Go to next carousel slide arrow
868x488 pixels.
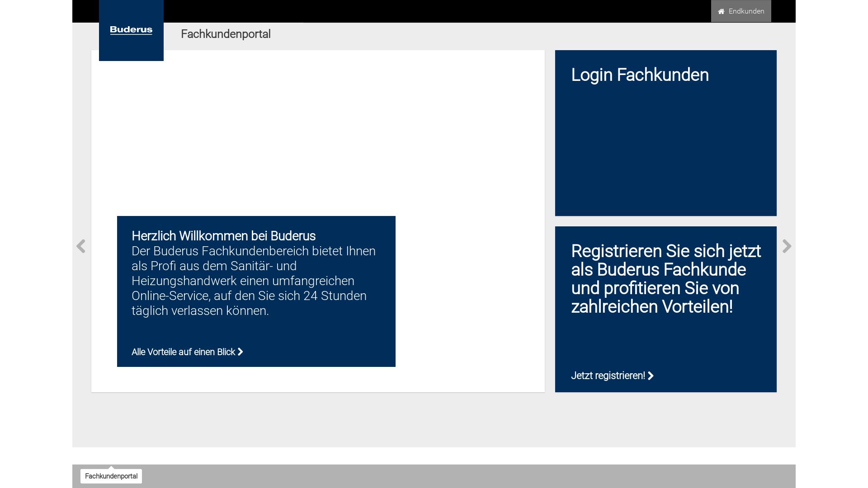[787, 246]
